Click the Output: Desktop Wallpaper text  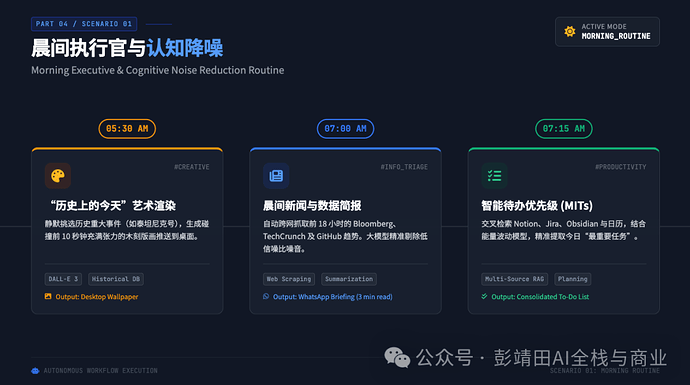point(97,297)
